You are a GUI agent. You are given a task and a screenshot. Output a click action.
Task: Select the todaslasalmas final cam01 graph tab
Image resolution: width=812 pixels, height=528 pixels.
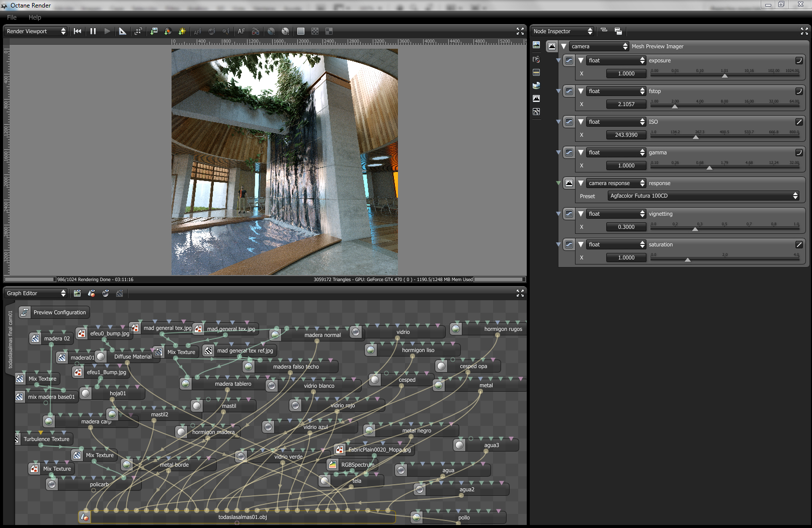[x=10, y=339]
